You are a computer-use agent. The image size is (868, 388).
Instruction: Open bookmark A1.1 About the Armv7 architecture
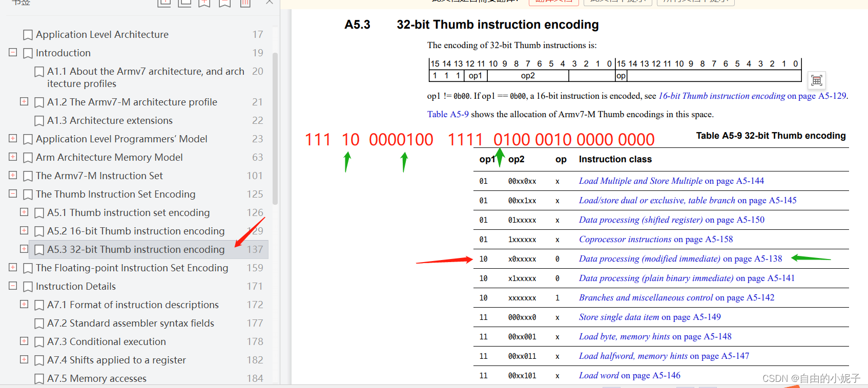(x=146, y=77)
